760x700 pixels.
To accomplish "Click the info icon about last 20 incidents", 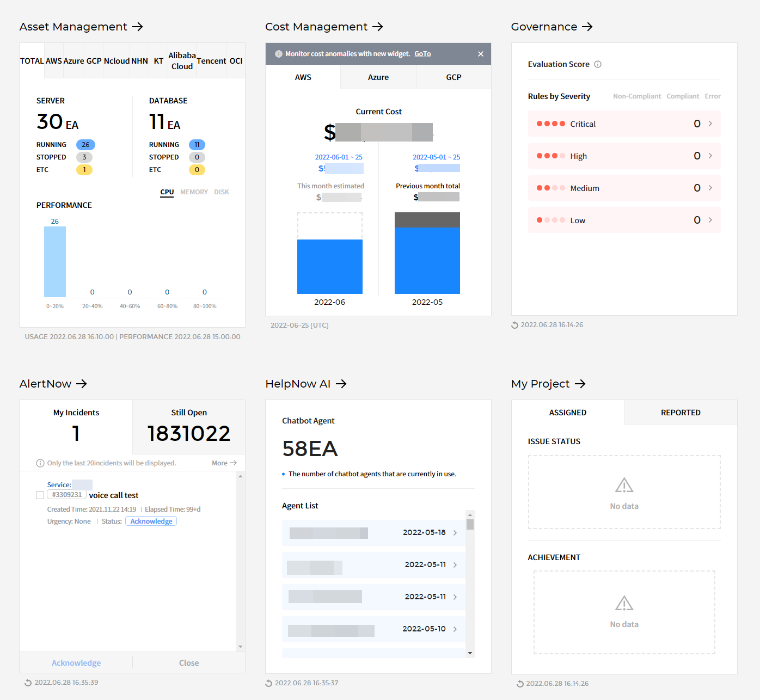I will click(x=40, y=463).
